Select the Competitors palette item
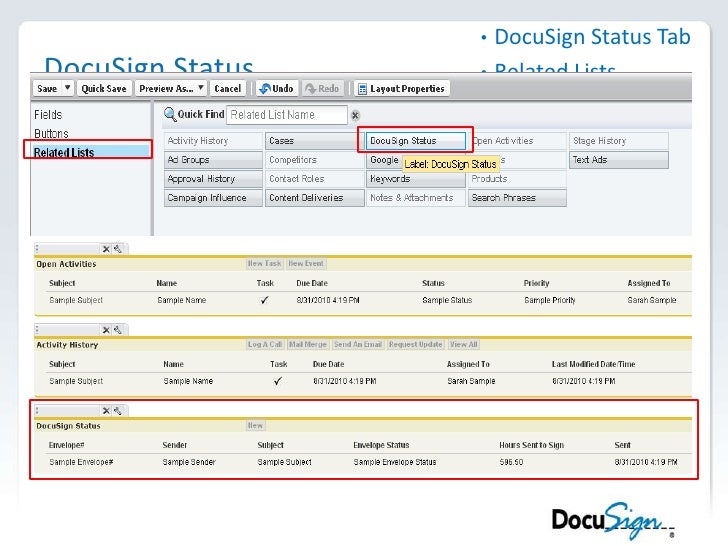The height and width of the screenshot is (546, 728). click(314, 160)
